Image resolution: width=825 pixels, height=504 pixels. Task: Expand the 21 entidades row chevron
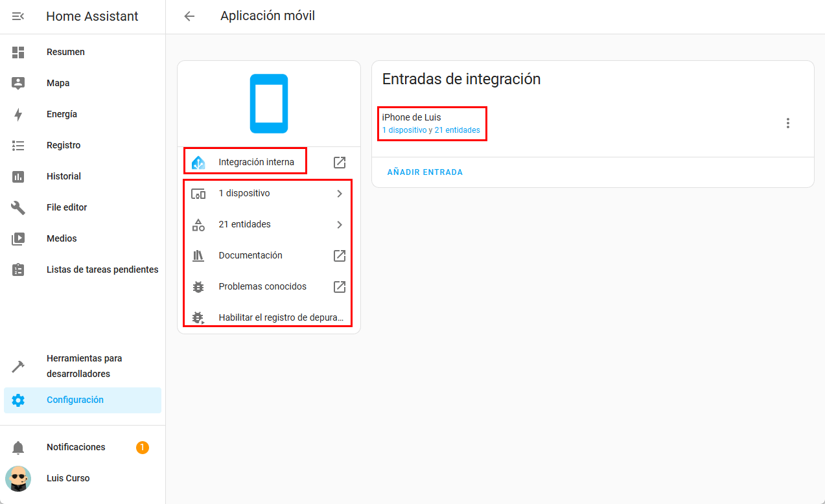[339, 225]
